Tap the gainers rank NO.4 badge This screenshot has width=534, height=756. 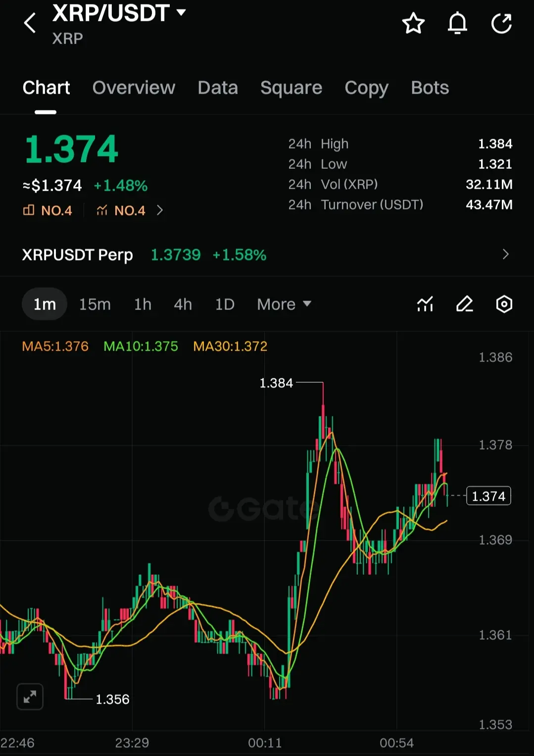pos(121,210)
